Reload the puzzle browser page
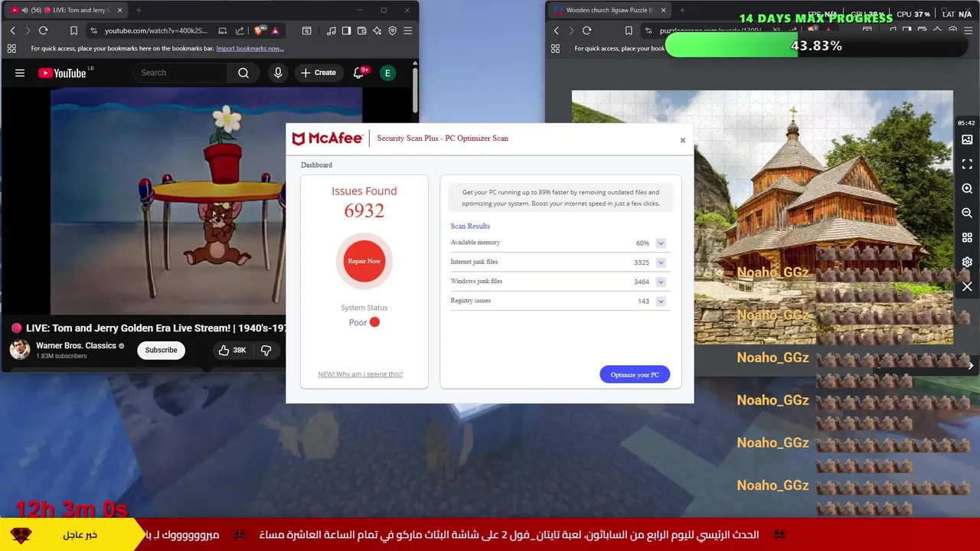 (586, 31)
